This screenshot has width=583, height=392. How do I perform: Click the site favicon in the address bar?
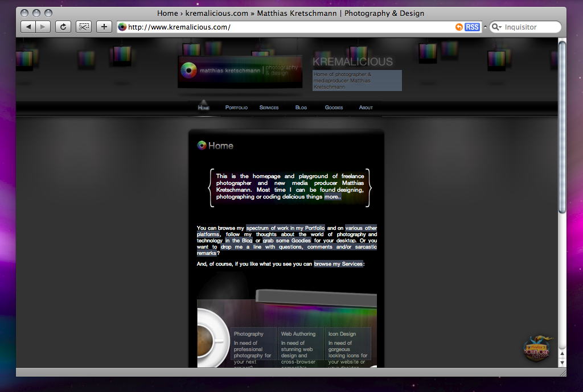click(122, 27)
